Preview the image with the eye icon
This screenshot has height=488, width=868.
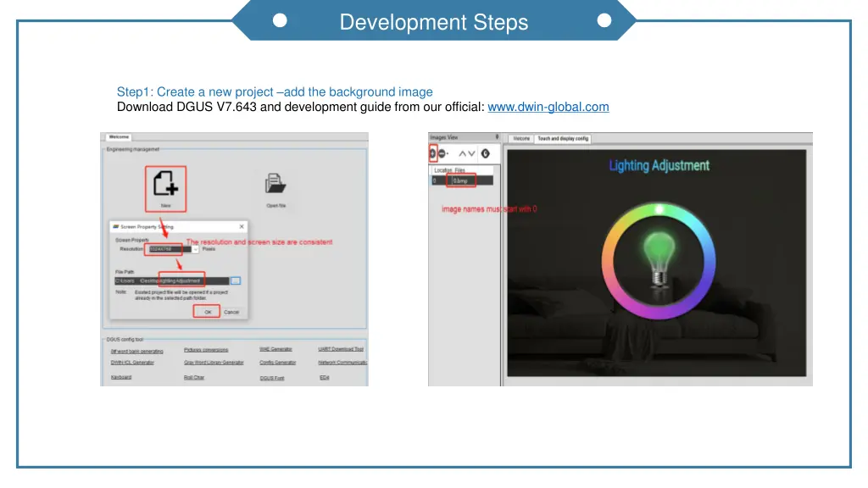click(x=485, y=152)
